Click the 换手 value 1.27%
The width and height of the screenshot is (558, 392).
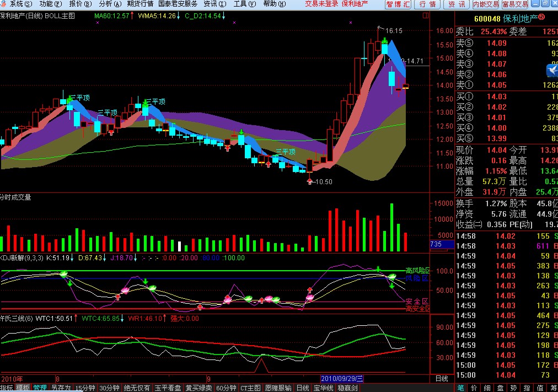point(496,204)
